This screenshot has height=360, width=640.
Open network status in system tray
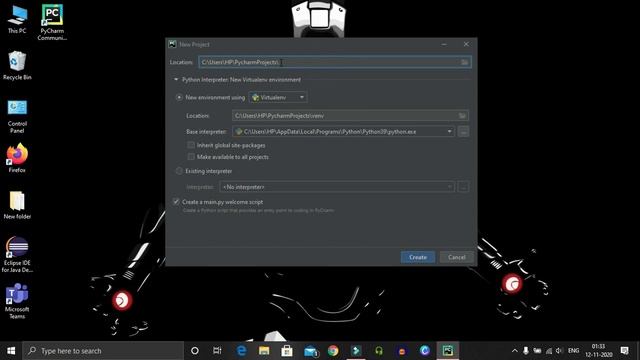[549, 351]
